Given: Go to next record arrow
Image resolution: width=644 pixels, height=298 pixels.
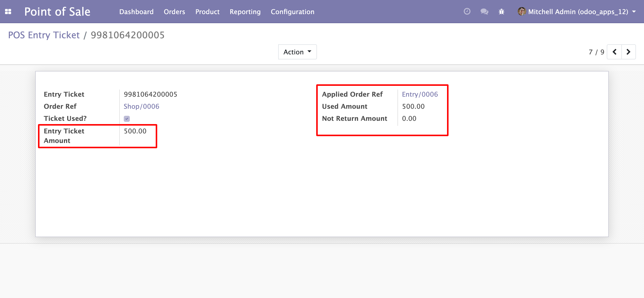Looking at the screenshot, I should coord(628,52).
